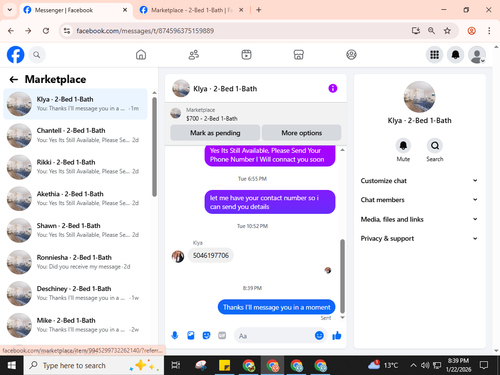Send a thumbs-up like
This screenshot has width=500, height=375.
pyautogui.click(x=337, y=335)
